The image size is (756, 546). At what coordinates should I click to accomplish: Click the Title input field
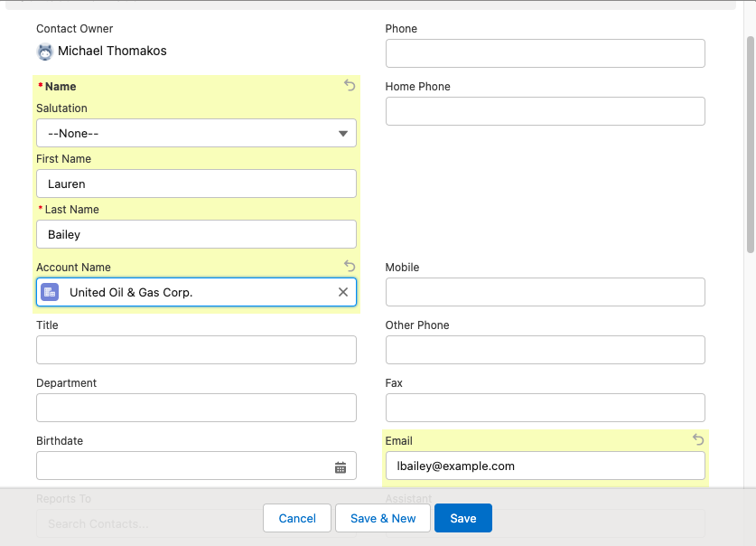196,350
